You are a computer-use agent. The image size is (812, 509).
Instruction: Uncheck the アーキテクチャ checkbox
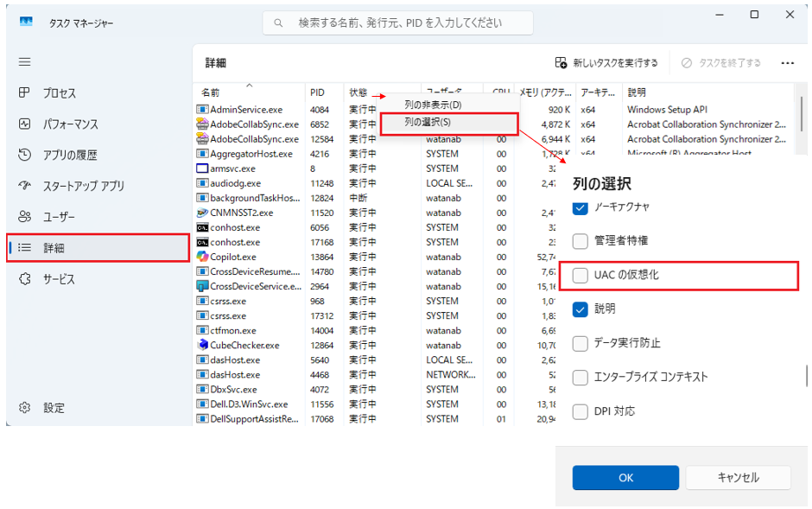coord(580,207)
